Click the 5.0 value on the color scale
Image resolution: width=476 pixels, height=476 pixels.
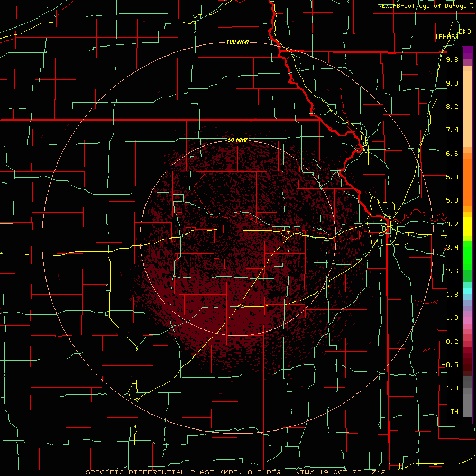[x=452, y=200]
